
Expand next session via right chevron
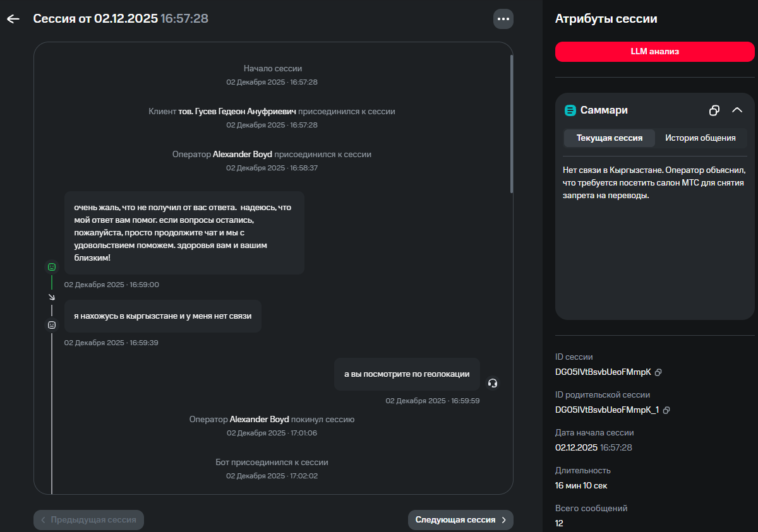[x=504, y=520]
